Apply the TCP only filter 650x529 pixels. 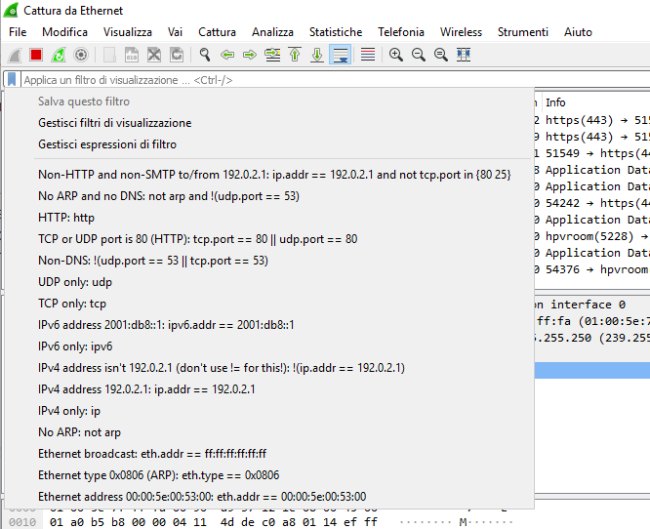pyautogui.click(x=269, y=303)
